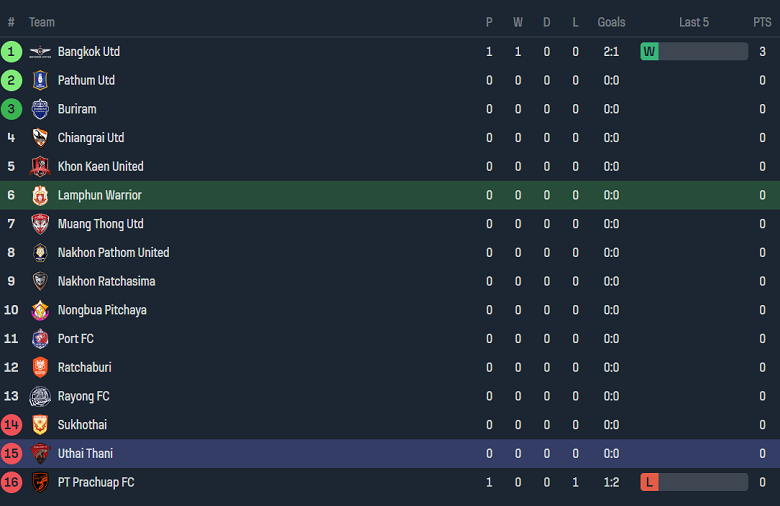Viewport: 780px width, 506px height.
Task: Click the Ratchaburi orange team crest
Action: coord(40,368)
